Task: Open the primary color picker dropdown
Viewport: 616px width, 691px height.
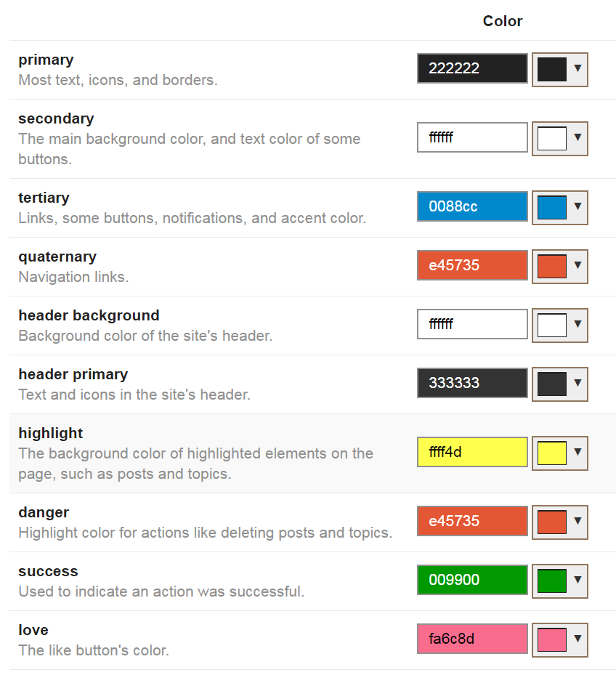Action: [559, 70]
